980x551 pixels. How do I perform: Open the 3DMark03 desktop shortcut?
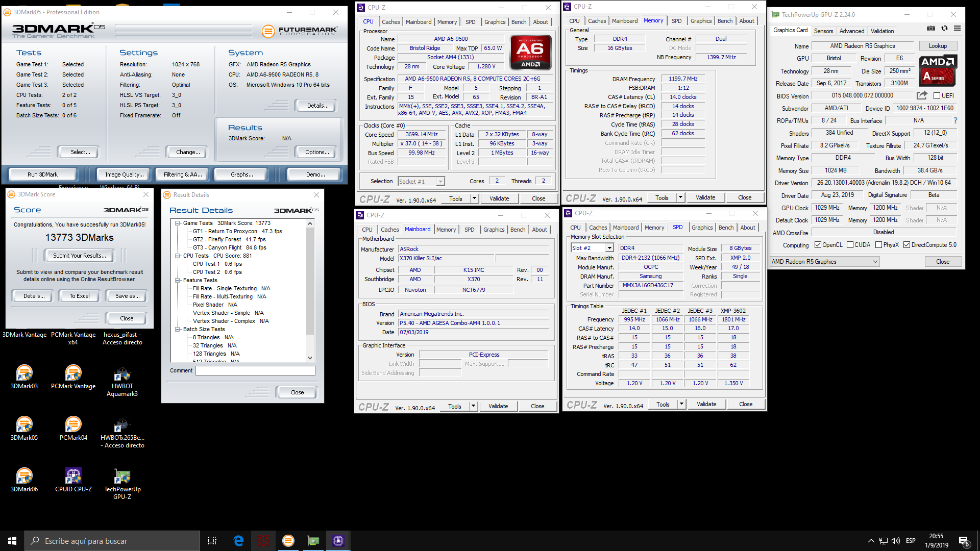pyautogui.click(x=24, y=377)
